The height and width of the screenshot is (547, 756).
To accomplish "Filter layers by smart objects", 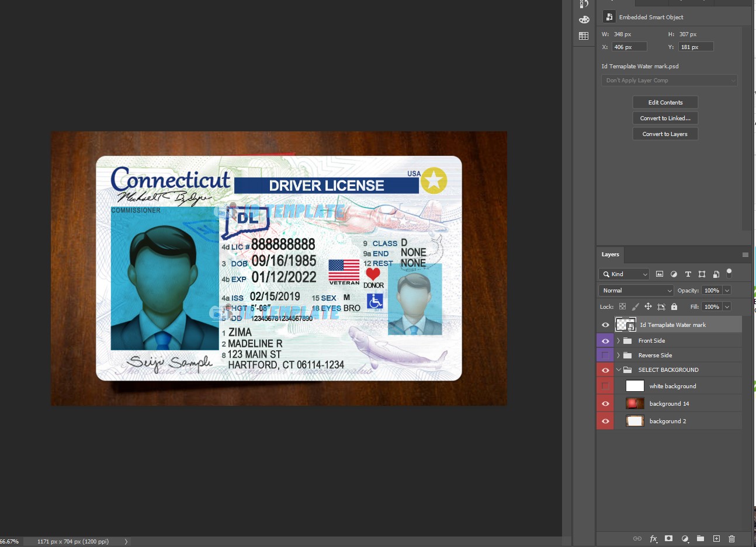I will pos(716,274).
